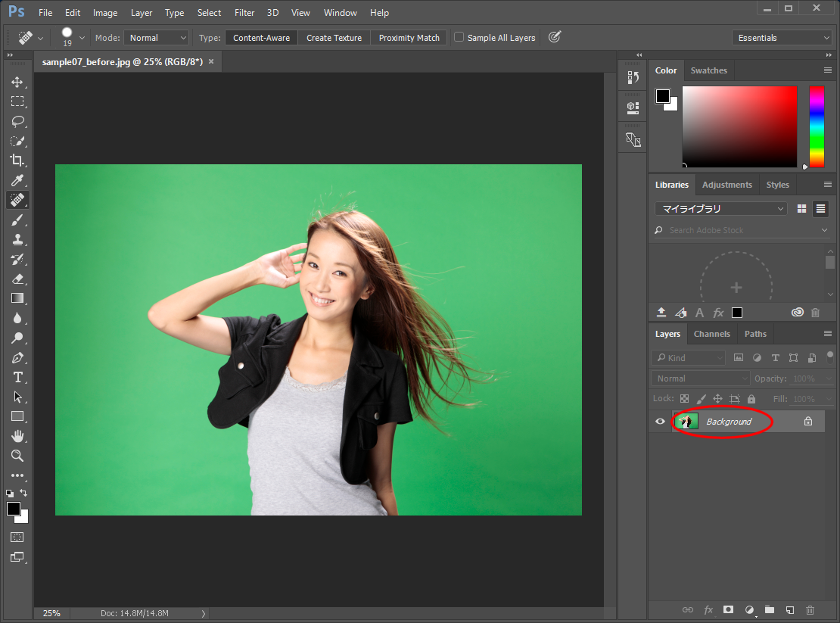This screenshot has width=840, height=623.
Task: Select the History Brush tool
Action: pos(17,260)
